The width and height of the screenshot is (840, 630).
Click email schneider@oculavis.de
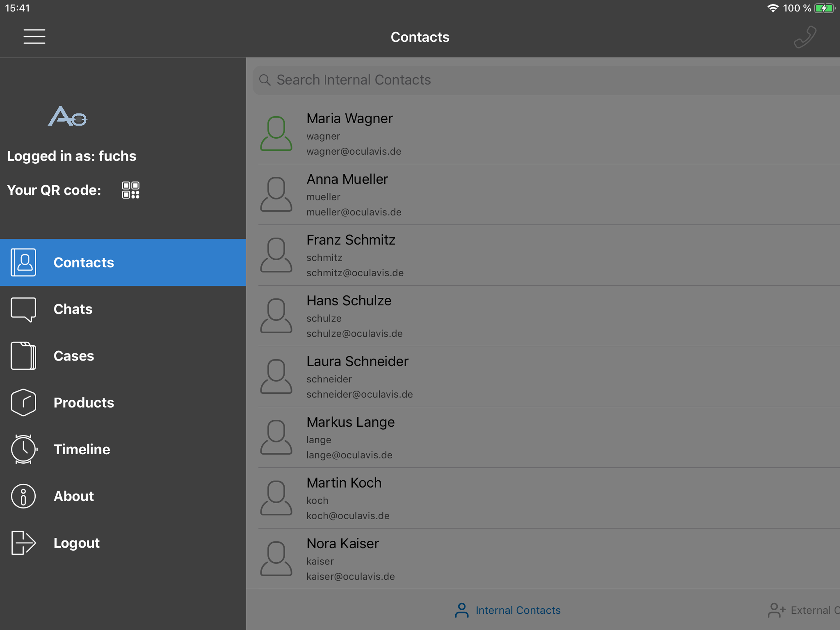pyautogui.click(x=360, y=394)
